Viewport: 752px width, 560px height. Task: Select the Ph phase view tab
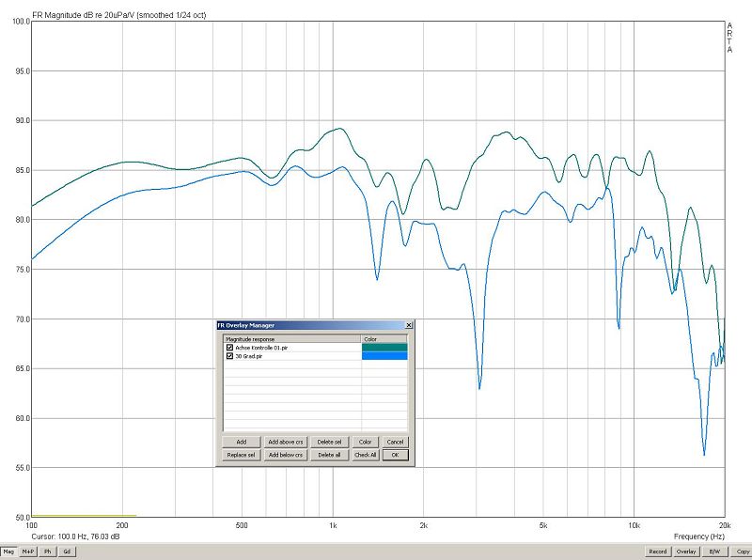pos(47,552)
